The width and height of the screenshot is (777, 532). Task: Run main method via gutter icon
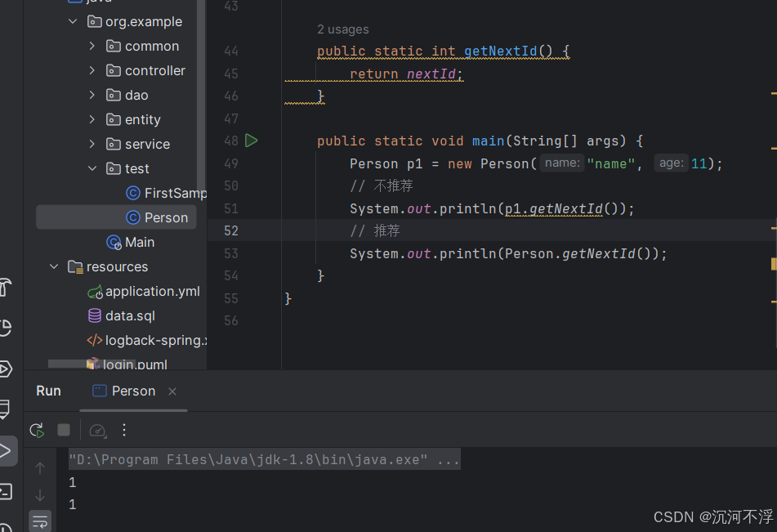pos(251,141)
